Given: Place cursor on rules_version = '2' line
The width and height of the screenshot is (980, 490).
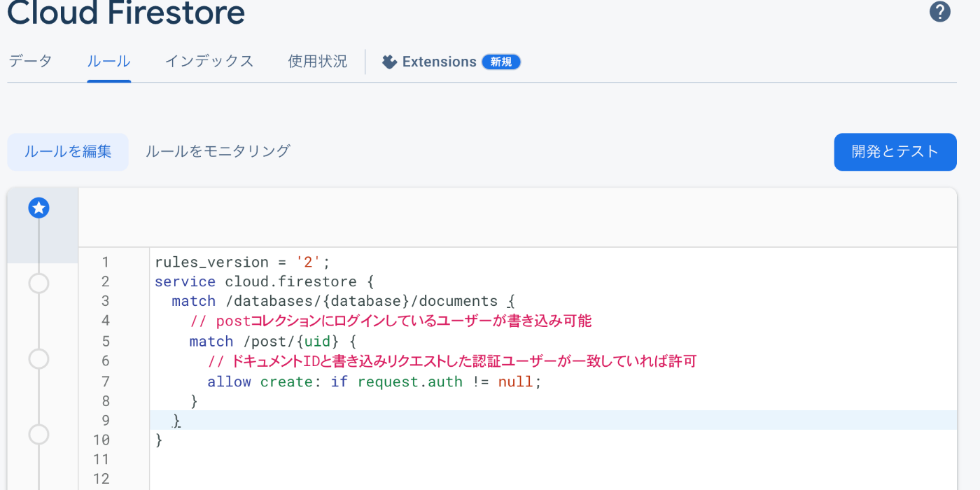Looking at the screenshot, I should (x=242, y=262).
